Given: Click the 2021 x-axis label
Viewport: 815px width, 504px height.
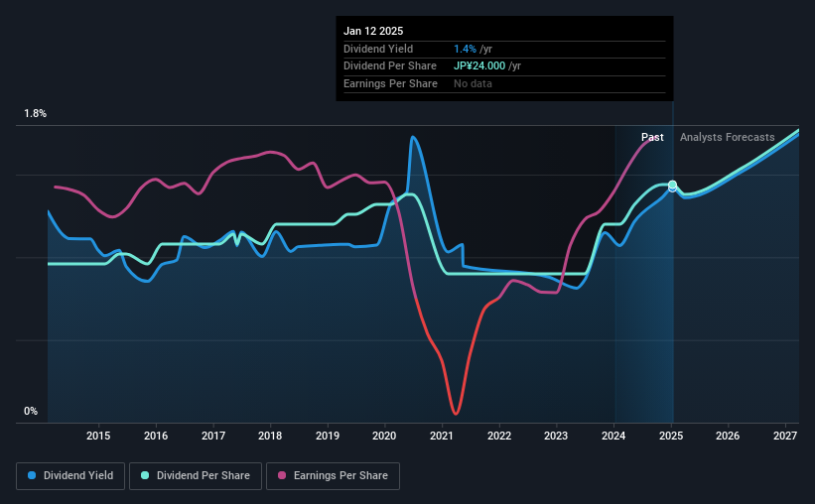Looking at the screenshot, I should click(x=442, y=436).
